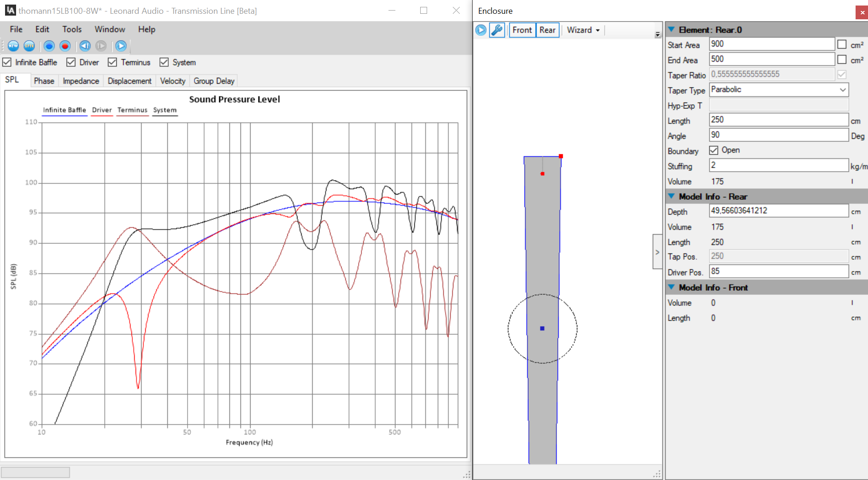Viewport: 868px width, 480px height.
Task: Click the play icon in main toolbar
Action: pos(121,46)
